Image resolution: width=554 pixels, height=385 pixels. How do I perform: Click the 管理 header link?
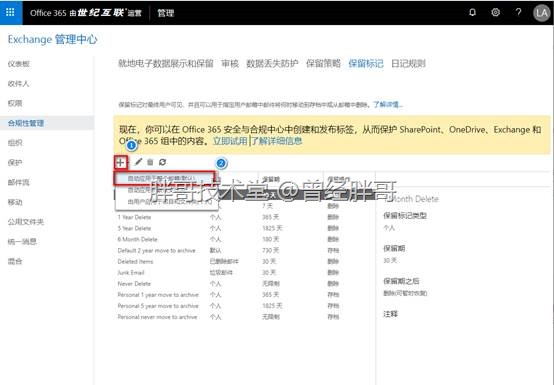pos(166,13)
